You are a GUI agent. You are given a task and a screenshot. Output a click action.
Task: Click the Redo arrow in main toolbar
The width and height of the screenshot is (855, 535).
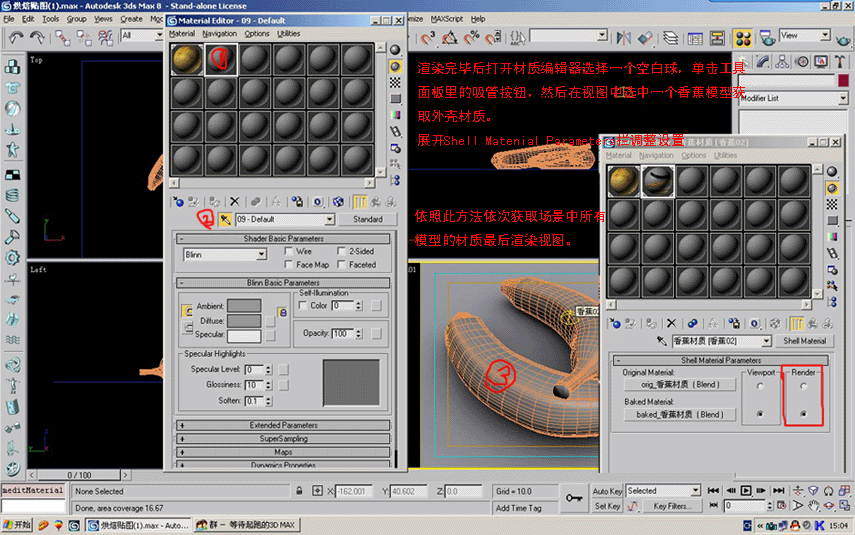coord(37,37)
